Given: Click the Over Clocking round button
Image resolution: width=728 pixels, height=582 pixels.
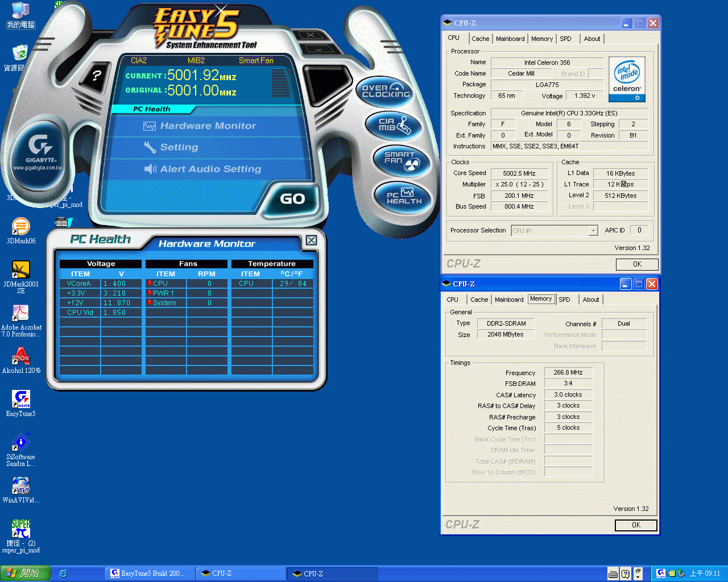Looking at the screenshot, I should (386, 91).
